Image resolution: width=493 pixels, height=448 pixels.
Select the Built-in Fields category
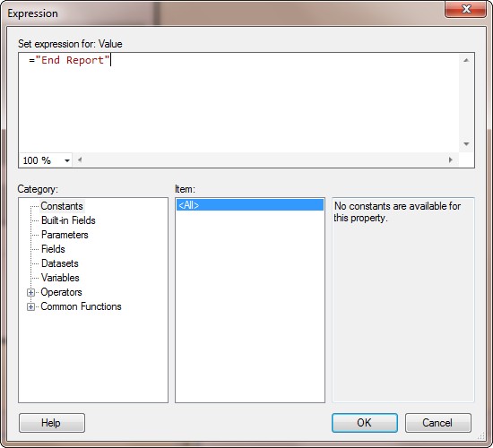tap(68, 220)
